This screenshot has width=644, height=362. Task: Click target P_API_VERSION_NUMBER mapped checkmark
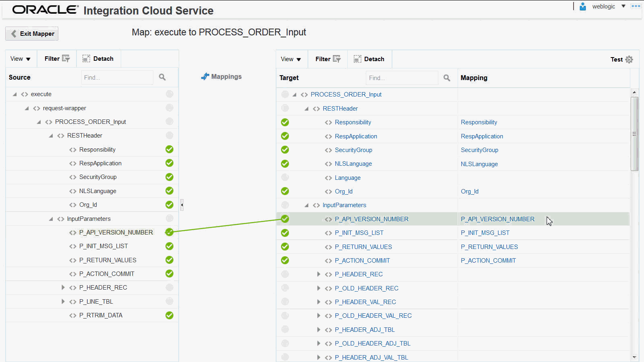[285, 219]
